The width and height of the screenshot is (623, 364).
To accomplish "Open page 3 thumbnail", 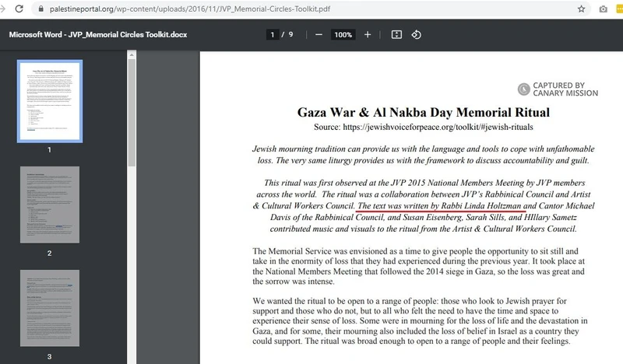I will [50, 308].
